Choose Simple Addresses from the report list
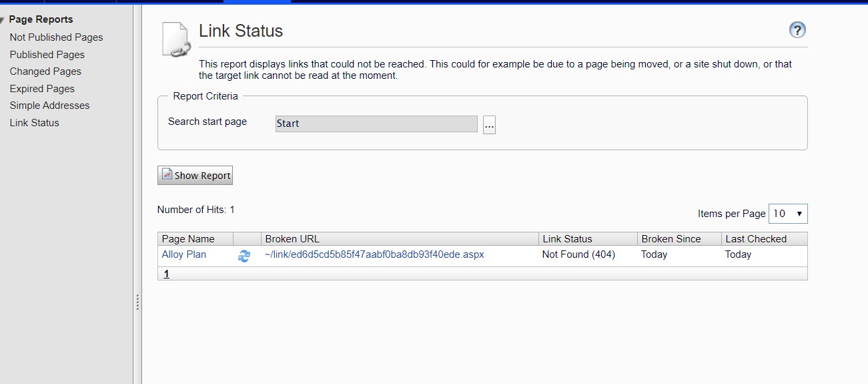The height and width of the screenshot is (384, 868). click(49, 106)
